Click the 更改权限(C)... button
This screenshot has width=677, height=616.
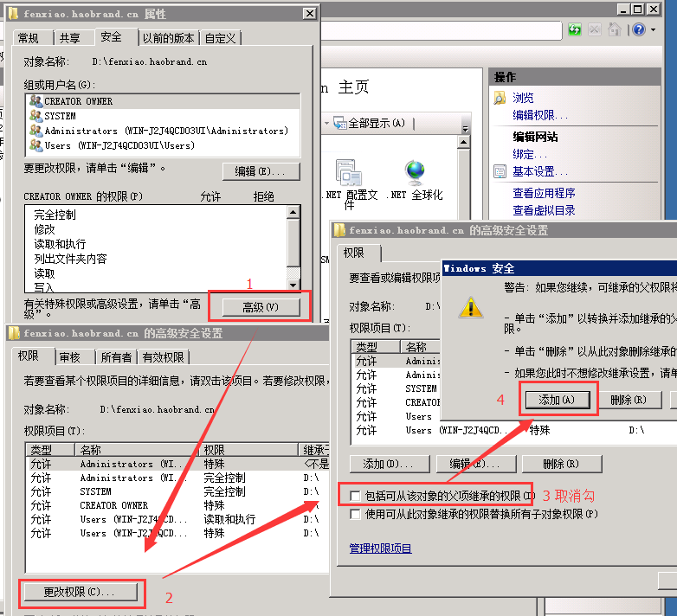[x=81, y=592]
